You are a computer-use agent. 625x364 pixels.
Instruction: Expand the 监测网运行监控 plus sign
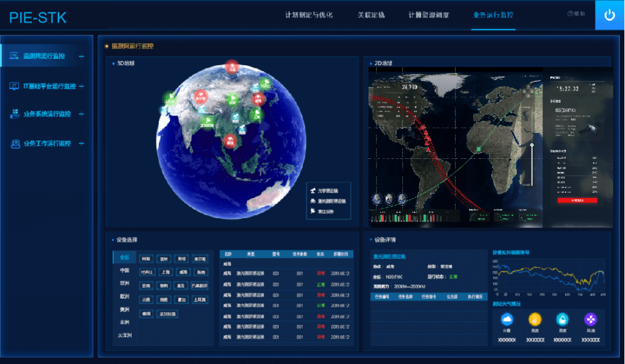point(81,57)
